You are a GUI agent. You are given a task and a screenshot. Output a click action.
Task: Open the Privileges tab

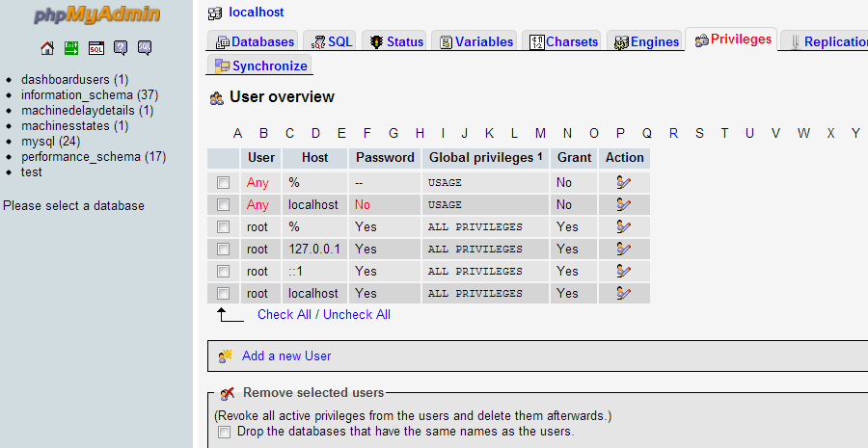click(732, 40)
